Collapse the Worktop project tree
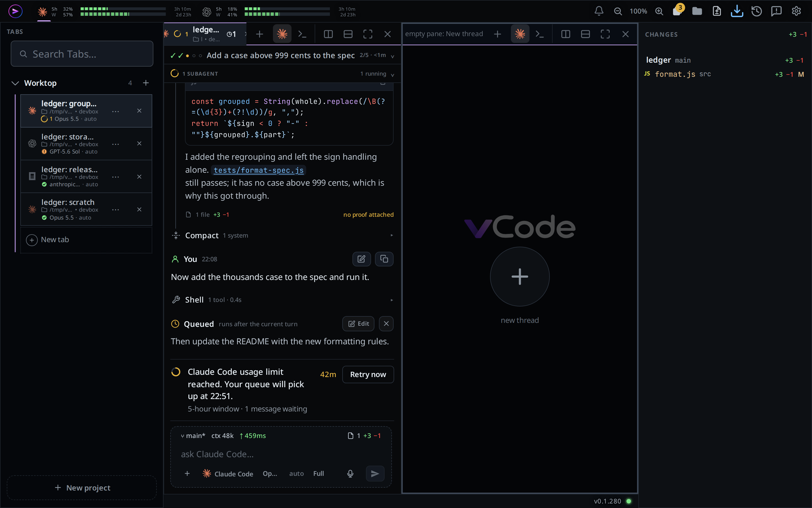The image size is (812, 508). coord(15,83)
